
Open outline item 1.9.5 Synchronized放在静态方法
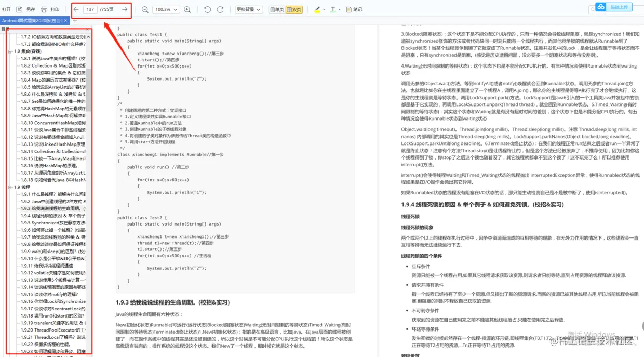tap(53, 222)
